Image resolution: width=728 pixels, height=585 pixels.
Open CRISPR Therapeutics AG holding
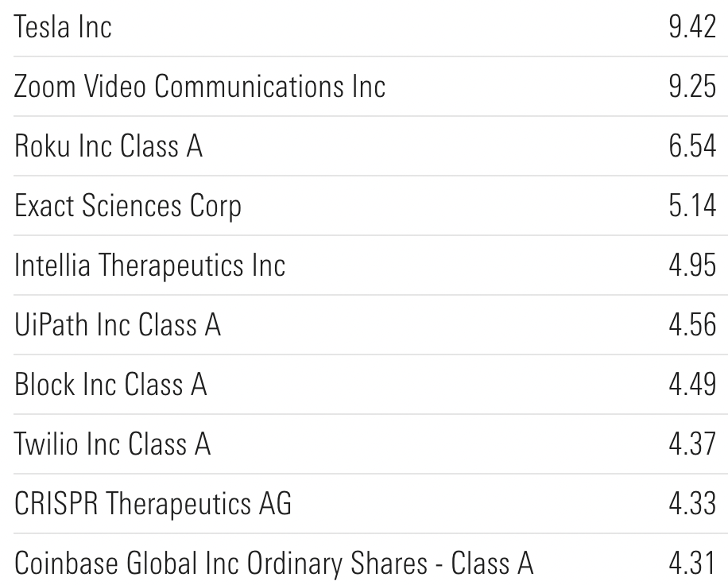(x=153, y=503)
